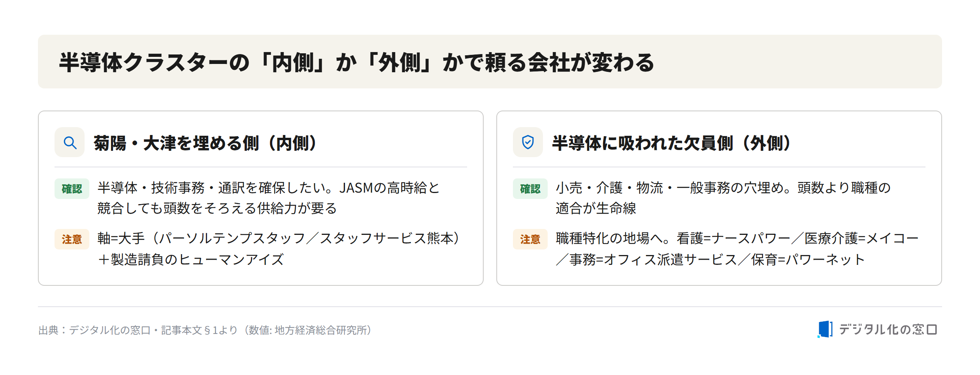
Task: Select the orange 注意 badge in right card
Action: pyautogui.click(x=530, y=239)
